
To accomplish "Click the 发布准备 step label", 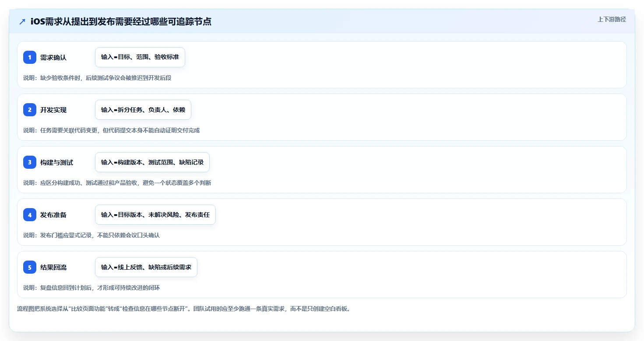I will (53, 215).
